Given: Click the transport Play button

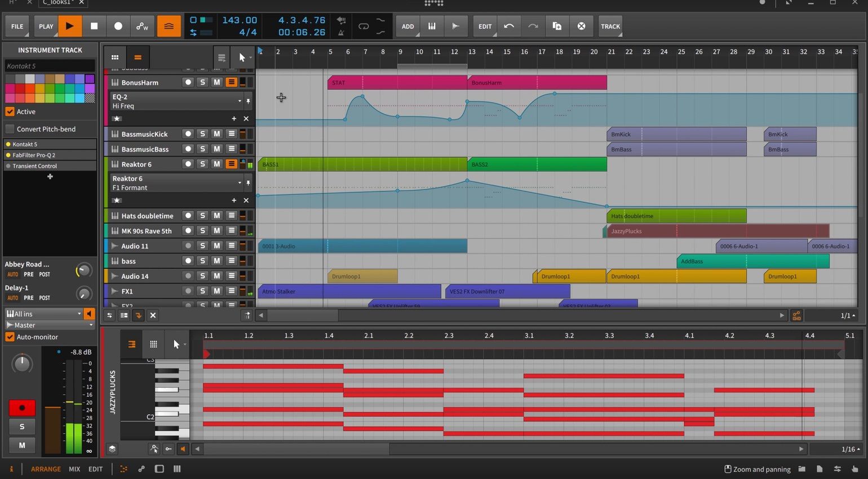Looking at the screenshot, I should click(70, 26).
